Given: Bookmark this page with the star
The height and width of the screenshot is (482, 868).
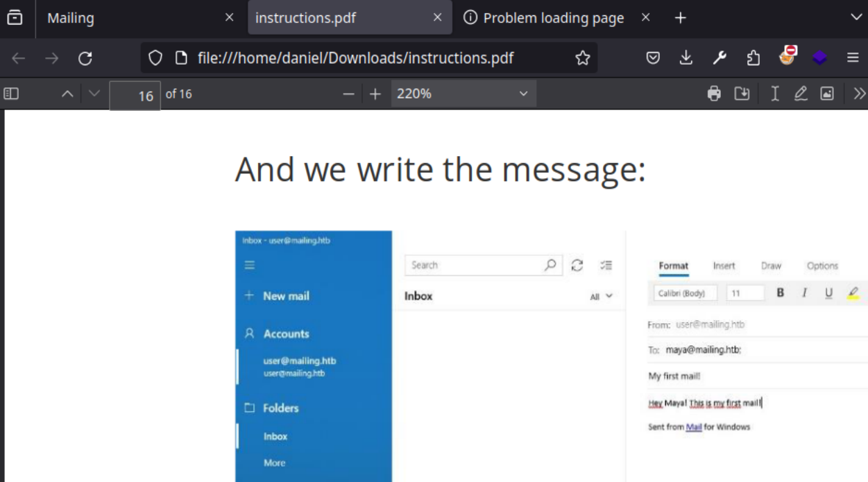Looking at the screenshot, I should [x=583, y=58].
